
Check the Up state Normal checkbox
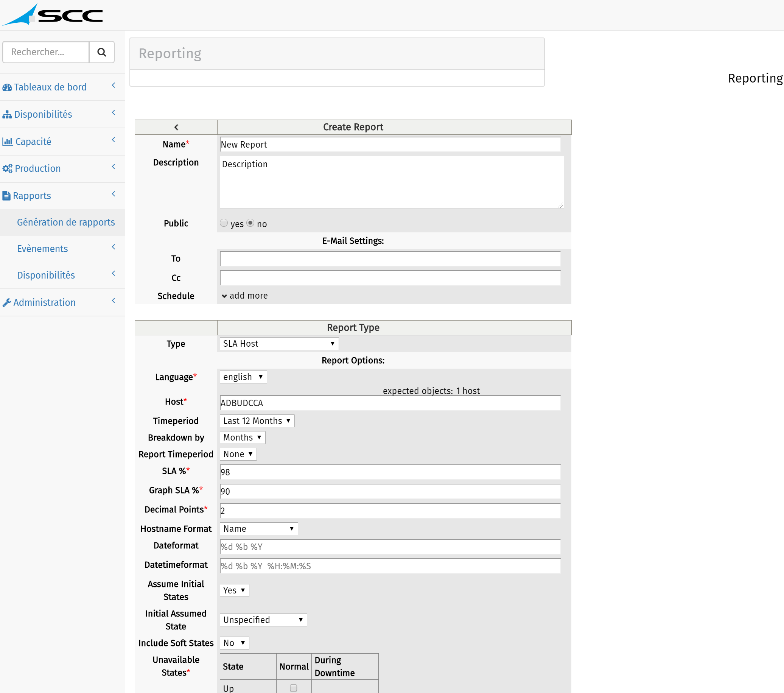tap(293, 688)
